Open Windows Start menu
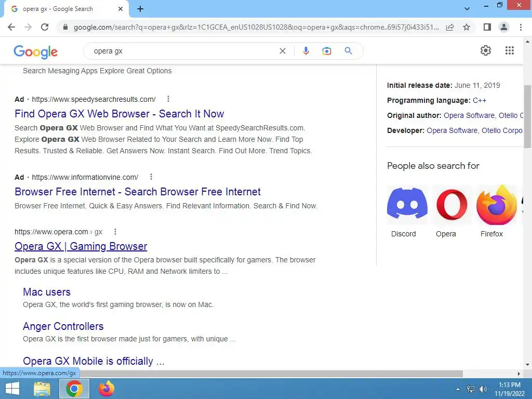This screenshot has width=532, height=399. coord(12,389)
